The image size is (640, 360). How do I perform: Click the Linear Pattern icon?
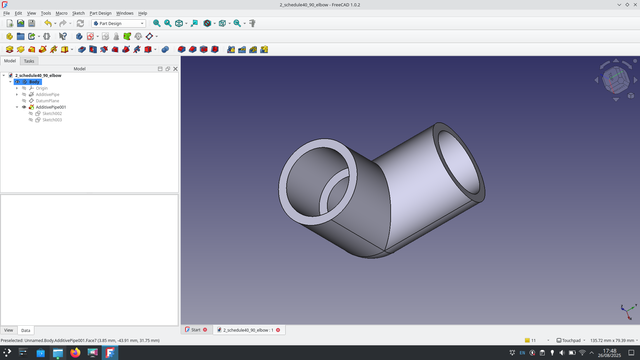(x=242, y=49)
